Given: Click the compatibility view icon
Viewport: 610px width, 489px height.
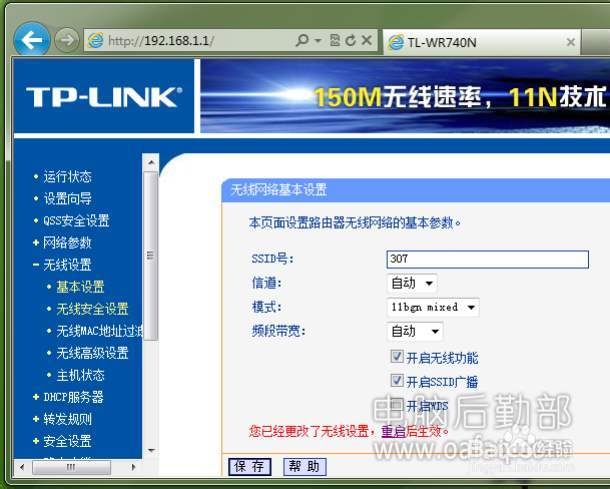Looking at the screenshot, I should [335, 40].
